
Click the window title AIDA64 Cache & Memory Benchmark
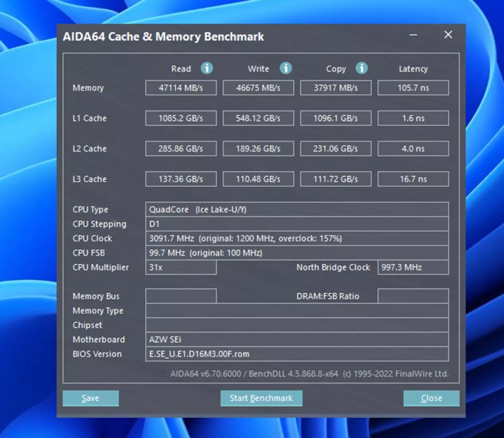[x=163, y=37]
